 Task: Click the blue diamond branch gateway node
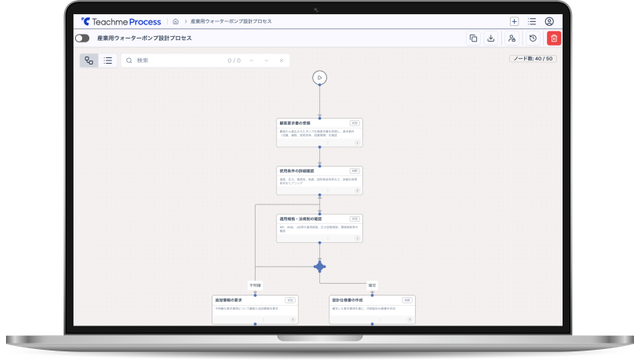(320, 267)
